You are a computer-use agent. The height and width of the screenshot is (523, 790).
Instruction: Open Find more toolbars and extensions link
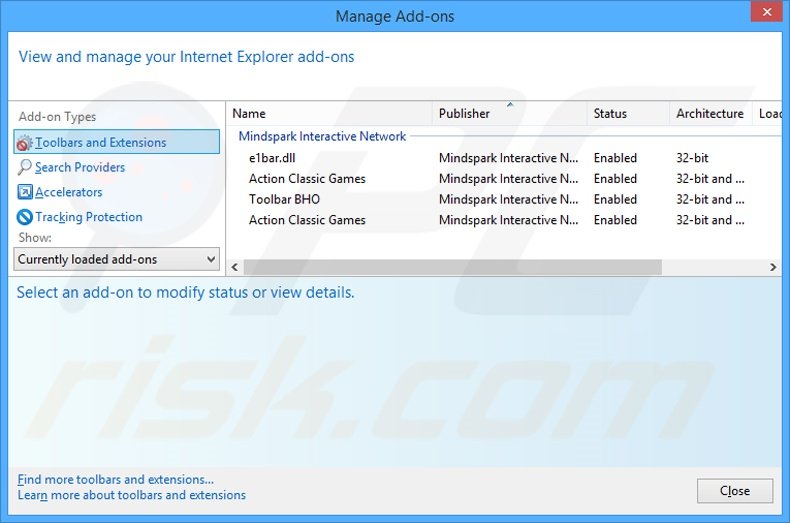[115, 479]
